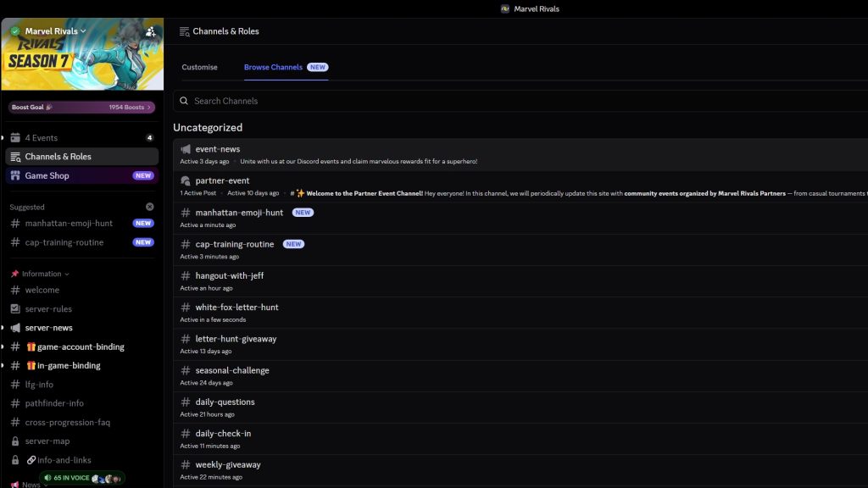Click the event-news announcement speaker icon
The image size is (868, 488).
pyautogui.click(x=185, y=148)
